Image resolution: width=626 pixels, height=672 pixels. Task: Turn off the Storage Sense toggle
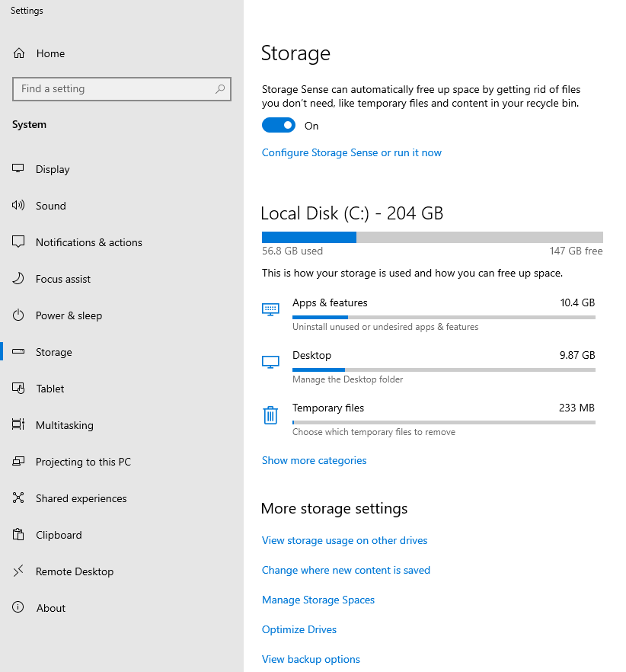(279, 125)
